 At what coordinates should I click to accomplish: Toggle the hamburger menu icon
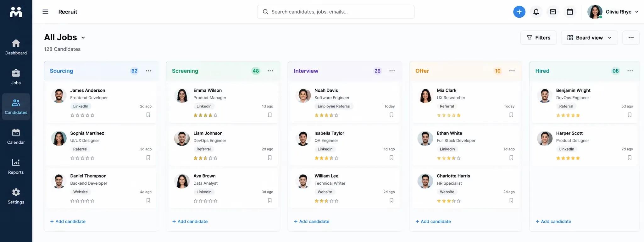(45, 12)
